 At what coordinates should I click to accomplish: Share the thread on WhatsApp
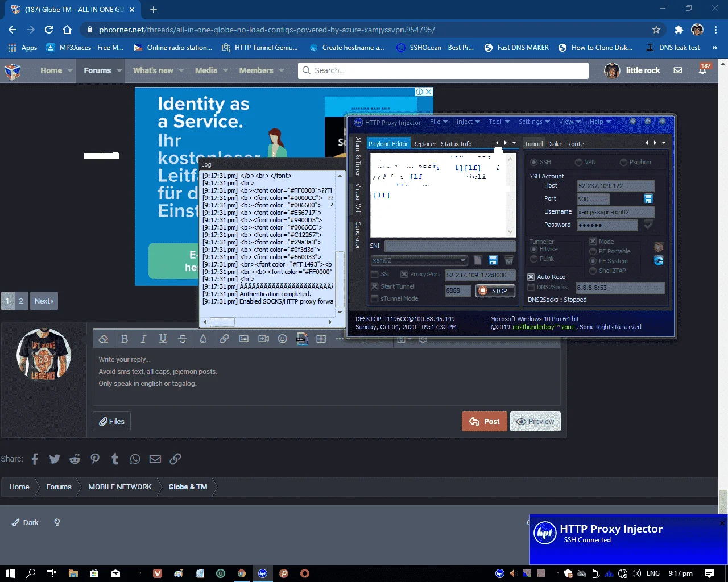click(135, 459)
